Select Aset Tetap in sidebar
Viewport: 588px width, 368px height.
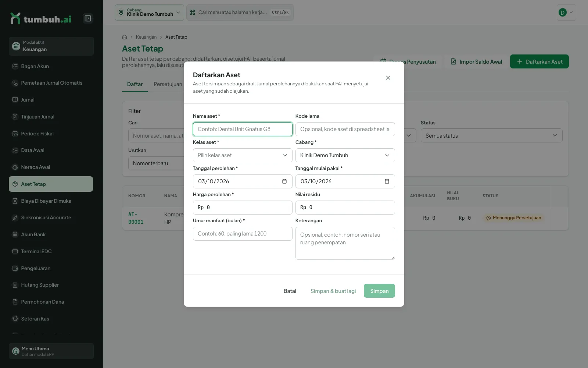[x=51, y=184]
